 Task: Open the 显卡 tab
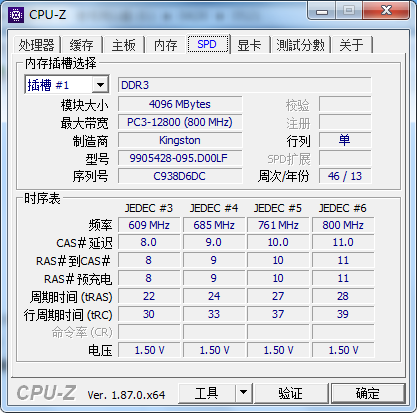pyautogui.click(x=249, y=45)
